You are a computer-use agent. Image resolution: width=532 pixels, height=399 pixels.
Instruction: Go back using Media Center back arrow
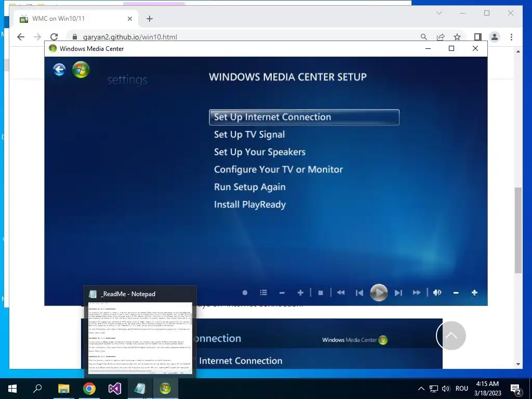click(x=59, y=70)
